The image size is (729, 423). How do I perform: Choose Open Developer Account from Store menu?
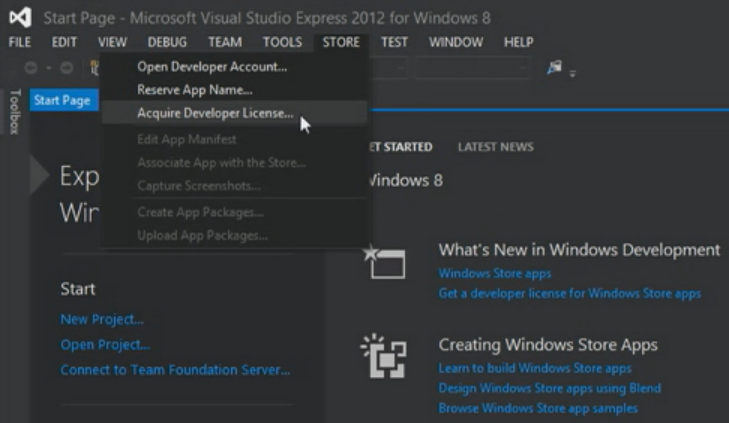click(234, 66)
